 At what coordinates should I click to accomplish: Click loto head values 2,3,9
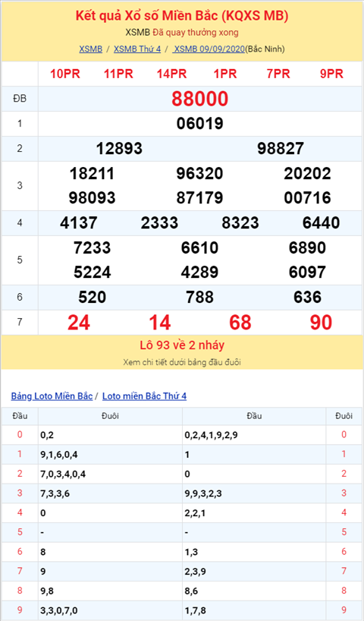point(196,572)
